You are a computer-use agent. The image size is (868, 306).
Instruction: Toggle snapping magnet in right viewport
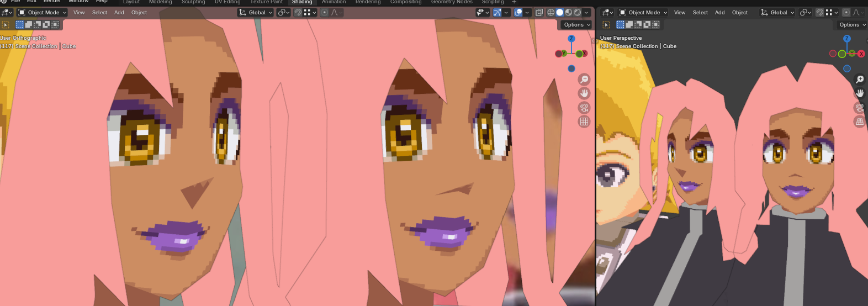click(820, 12)
